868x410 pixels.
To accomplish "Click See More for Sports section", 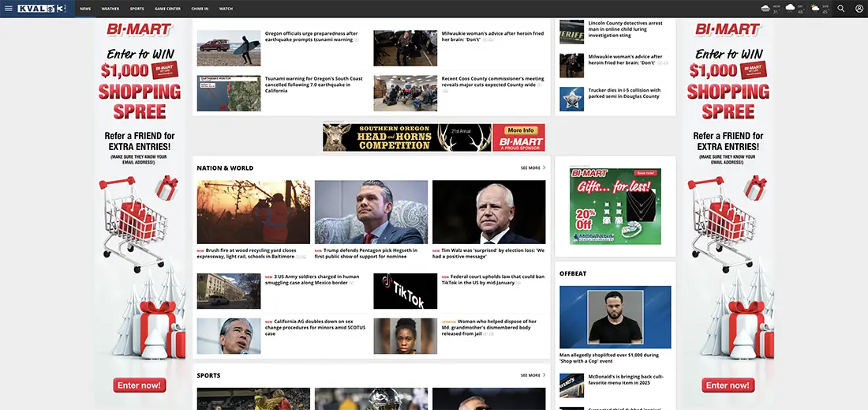I will point(530,375).
